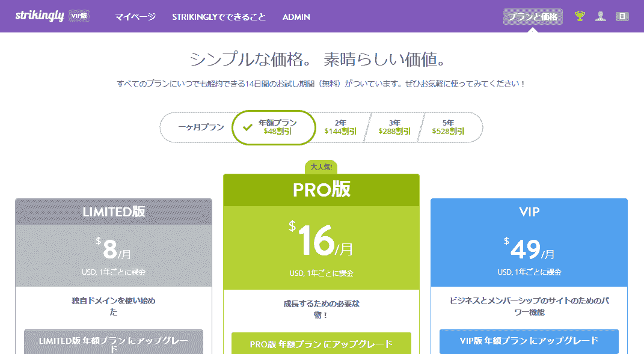Click USD, 1年ごとに課金 under $49

[529, 272]
